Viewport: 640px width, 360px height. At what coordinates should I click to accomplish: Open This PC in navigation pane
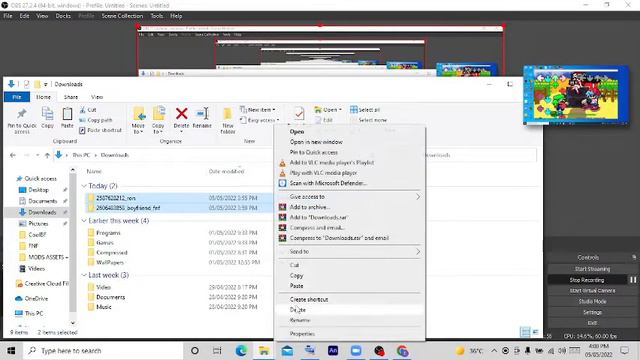tap(33, 313)
